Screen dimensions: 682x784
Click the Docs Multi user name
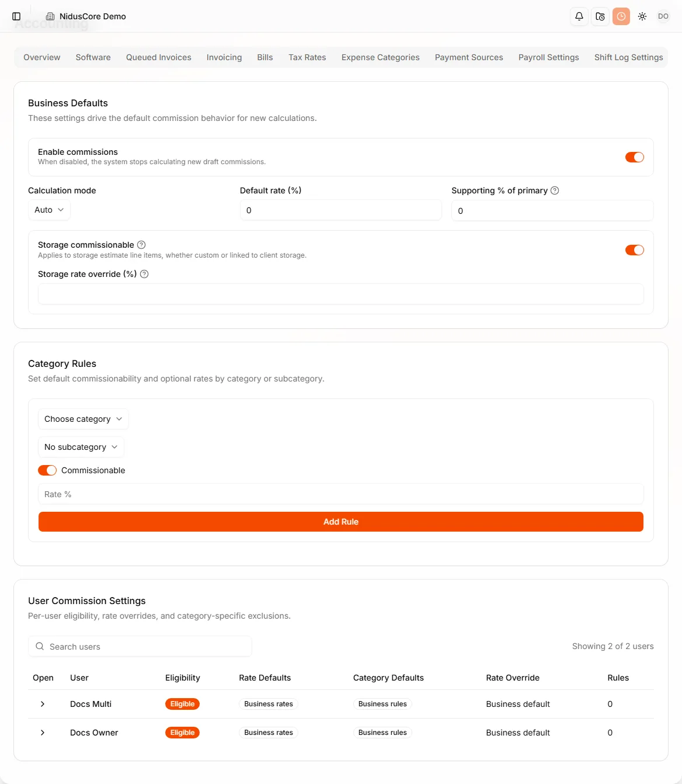pos(91,704)
